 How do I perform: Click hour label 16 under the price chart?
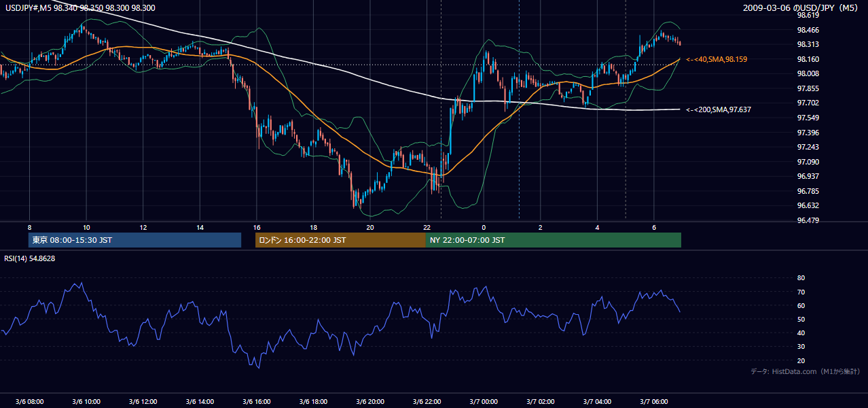pos(256,227)
